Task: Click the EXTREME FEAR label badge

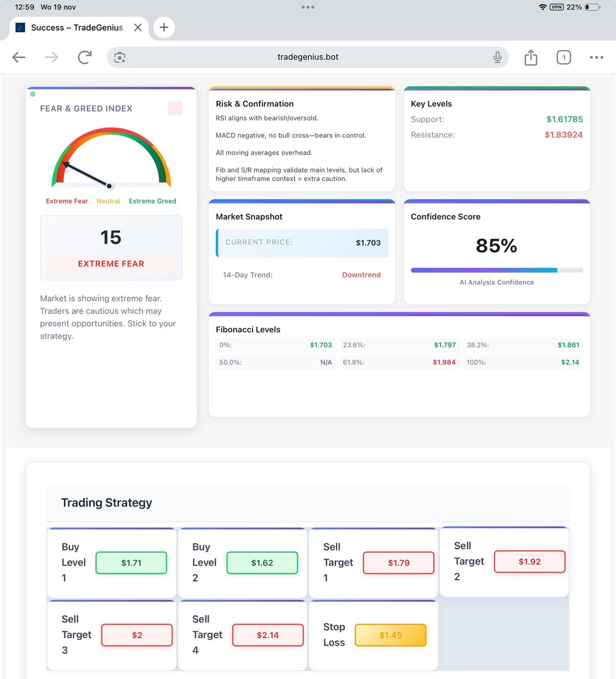Action: tap(111, 264)
